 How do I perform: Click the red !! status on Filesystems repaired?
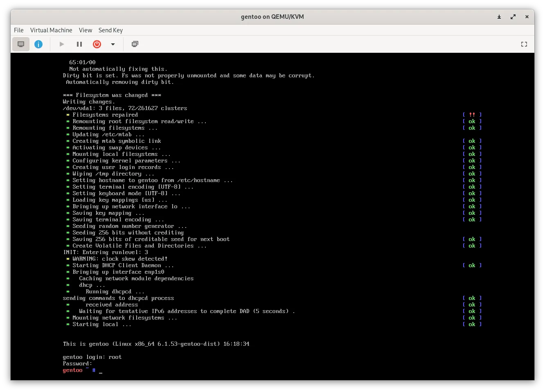(472, 115)
